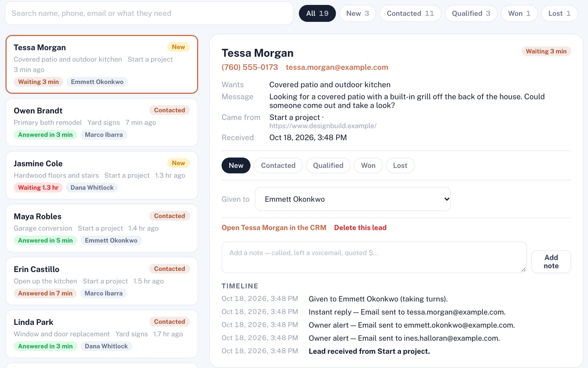Mark lead status as Contacted
This screenshot has height=368, width=588.
(x=278, y=166)
